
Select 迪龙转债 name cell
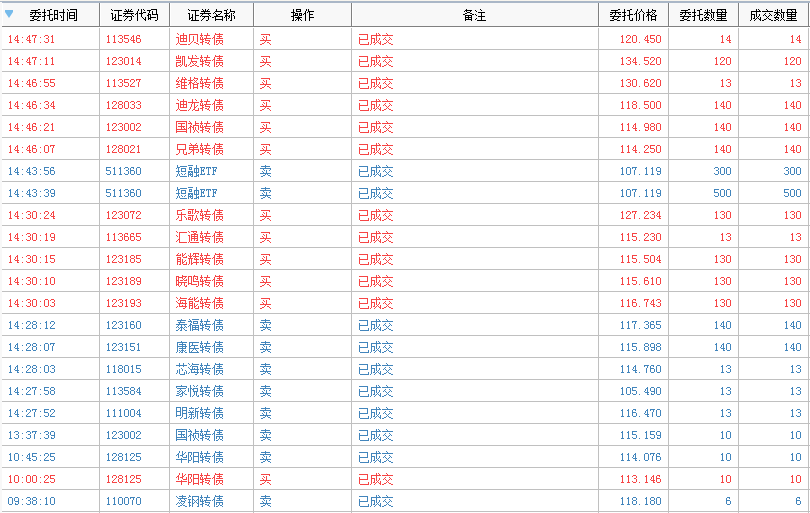coord(199,105)
